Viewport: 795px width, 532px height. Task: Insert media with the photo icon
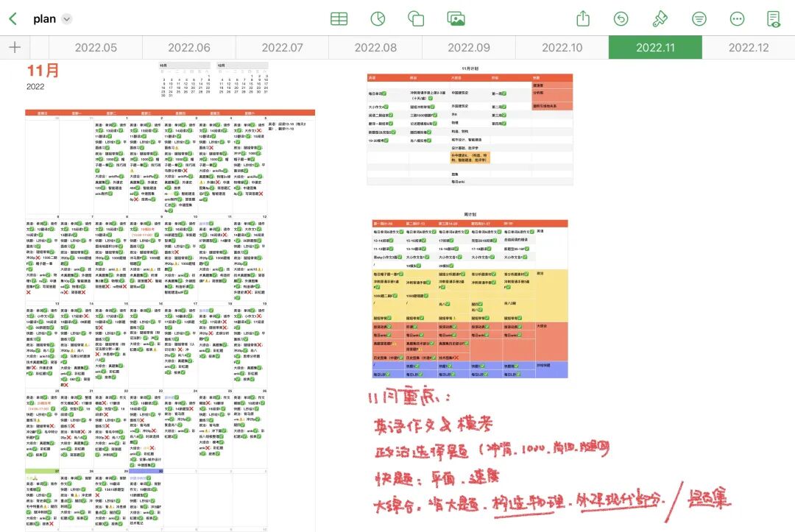456,19
